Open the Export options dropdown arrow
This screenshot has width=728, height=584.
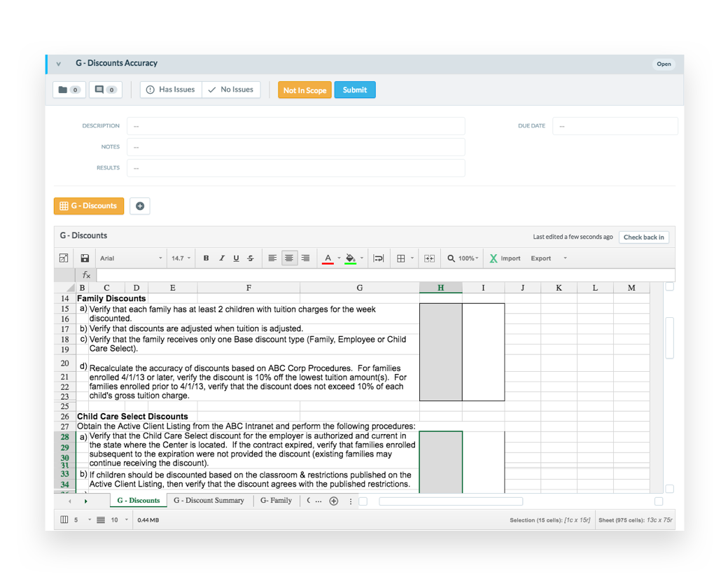(565, 258)
